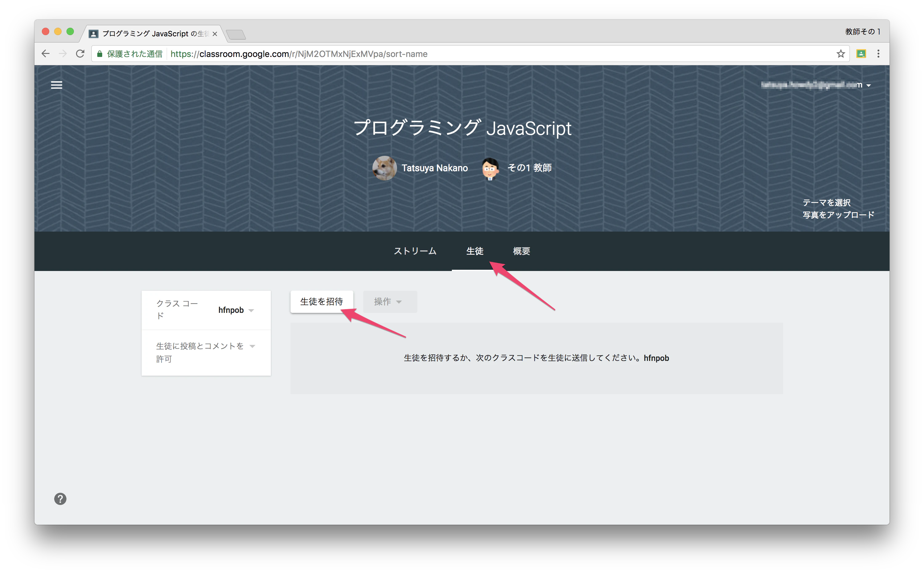Click the URL address bar

click(471, 54)
